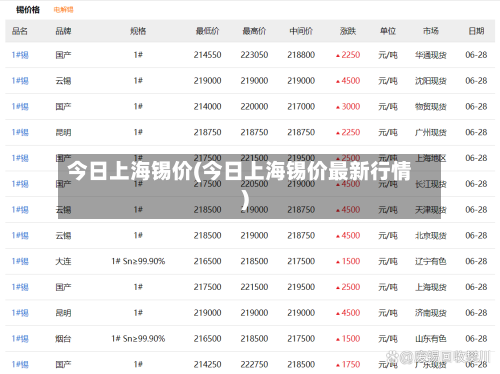Select the 最高价 column header
Screen dimensions: 500x374
coord(254,31)
